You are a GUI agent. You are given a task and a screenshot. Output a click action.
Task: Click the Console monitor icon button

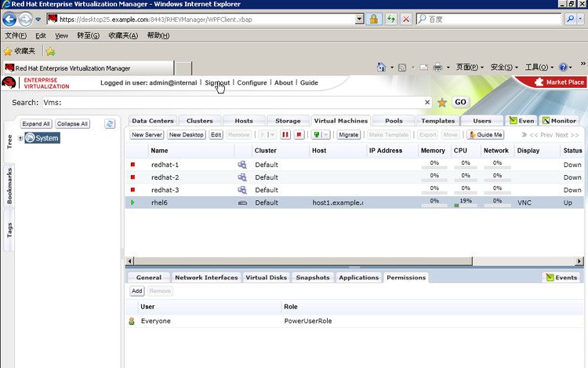point(317,135)
